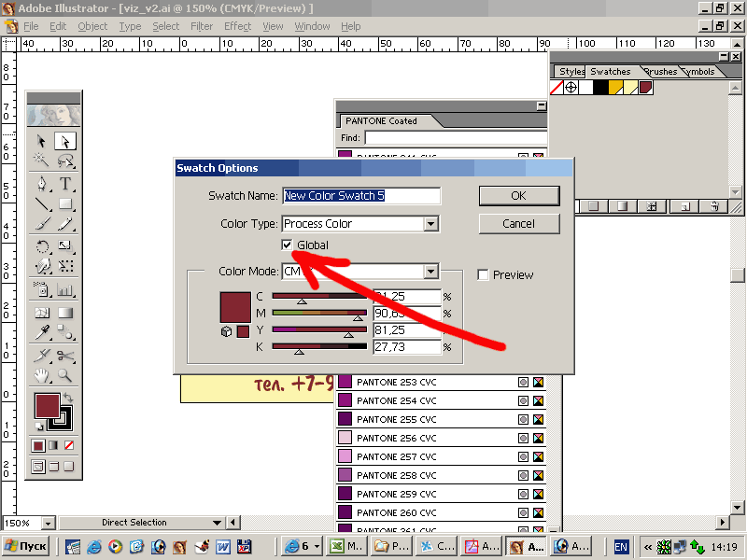Select the PANTONE 253 CVC row
Image resolution: width=747 pixels, height=560 pixels.
(x=441, y=382)
